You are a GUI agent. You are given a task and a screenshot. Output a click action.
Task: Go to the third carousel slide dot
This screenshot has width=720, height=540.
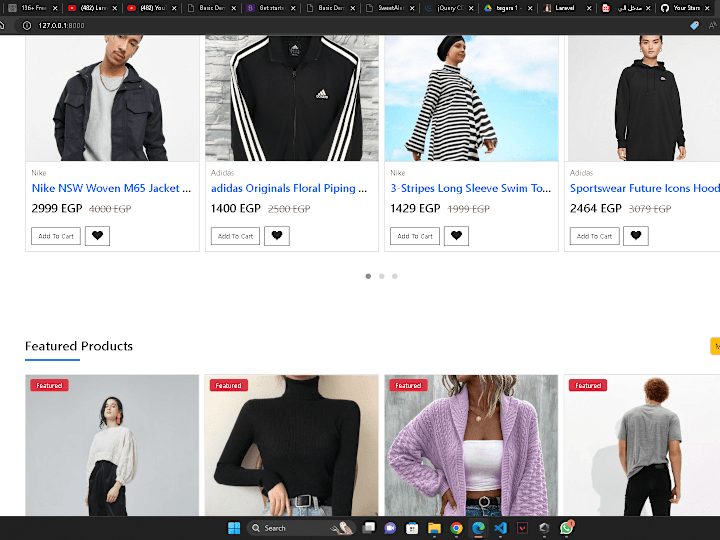click(395, 276)
